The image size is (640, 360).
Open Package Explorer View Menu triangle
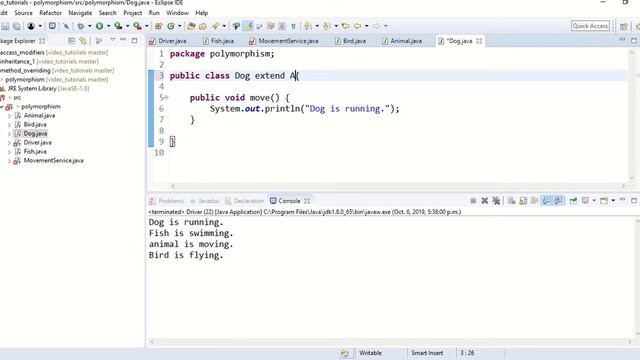[113, 40]
